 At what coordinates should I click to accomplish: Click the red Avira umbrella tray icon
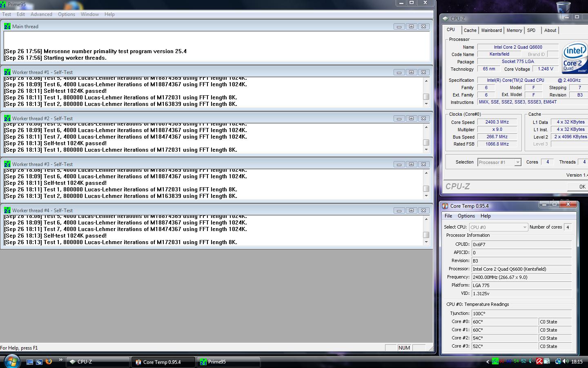tap(539, 361)
